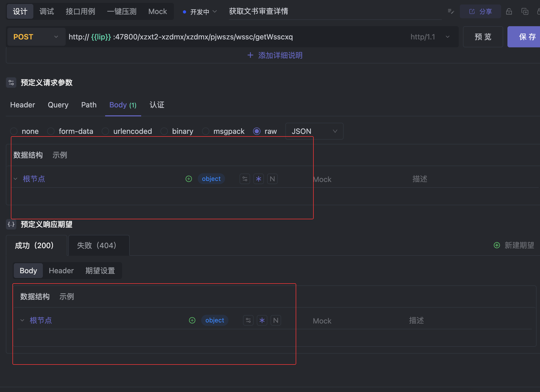The image size is (540, 392).
Task: Open the POST method dropdown
Action: coord(36,37)
